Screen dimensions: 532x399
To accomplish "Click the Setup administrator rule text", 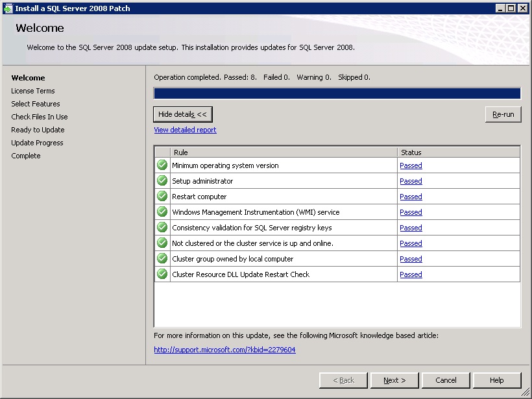I will pos(202,181).
